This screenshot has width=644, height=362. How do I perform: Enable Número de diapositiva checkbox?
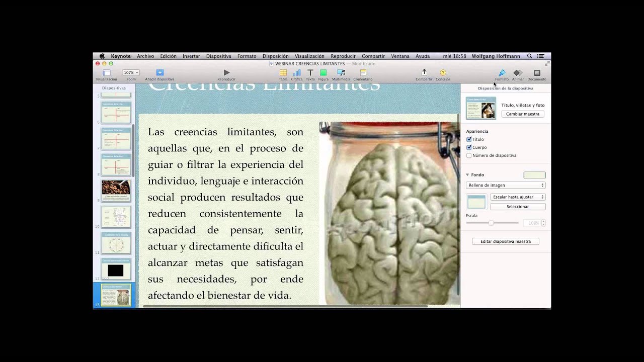[469, 155]
